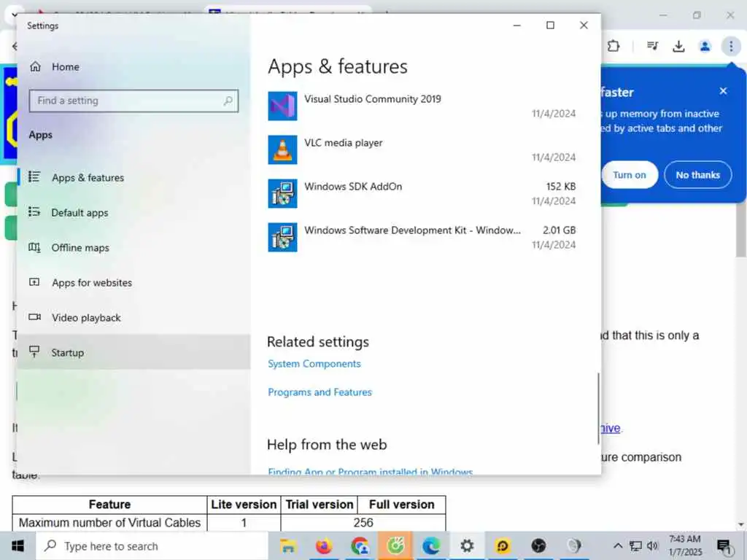Screen dimensions: 747x560
Task: Click the Visual Studio Community 2019 icon
Action: 282,106
